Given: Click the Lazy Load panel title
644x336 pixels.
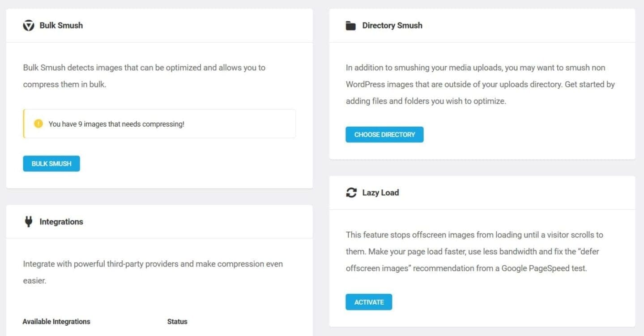Looking at the screenshot, I should [x=380, y=193].
